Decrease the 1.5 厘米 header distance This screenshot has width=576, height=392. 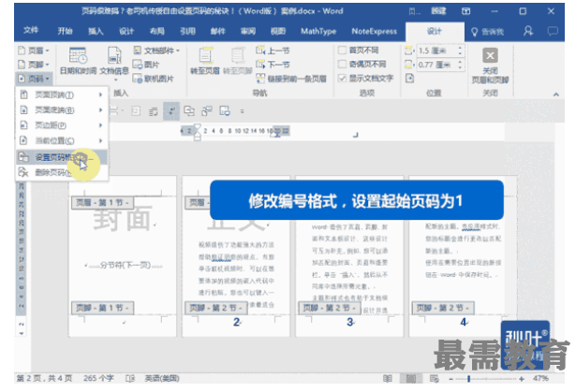(x=460, y=53)
